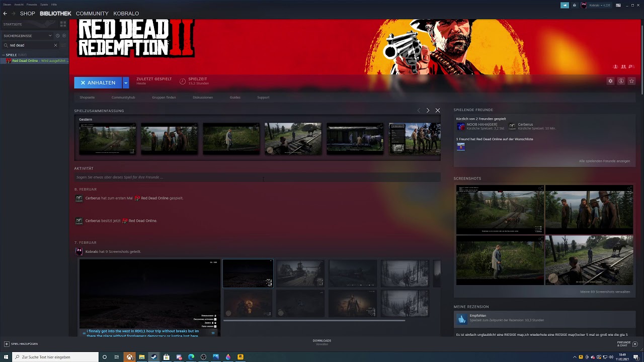
Task: Open Microsoft Edge from the taskbar
Action: tap(191, 357)
